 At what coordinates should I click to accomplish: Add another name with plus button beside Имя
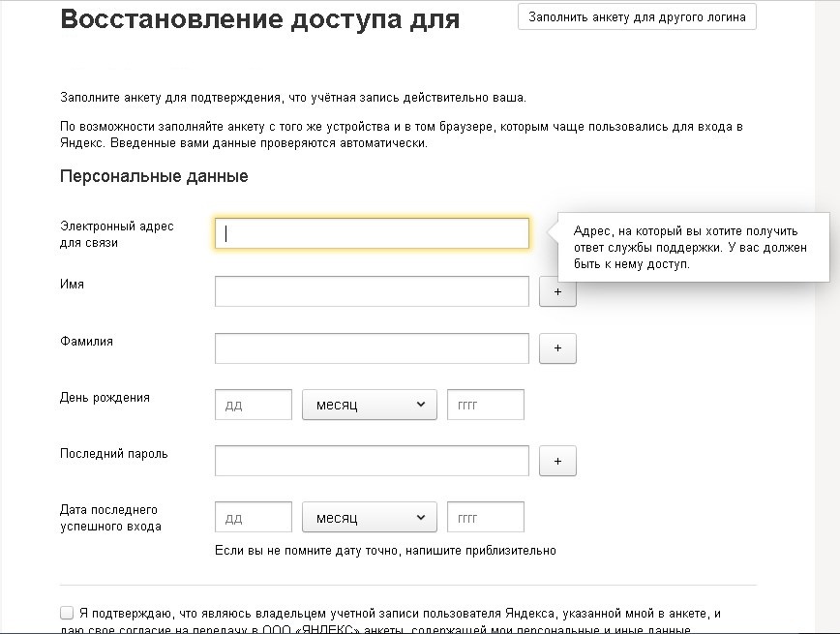pos(557,291)
